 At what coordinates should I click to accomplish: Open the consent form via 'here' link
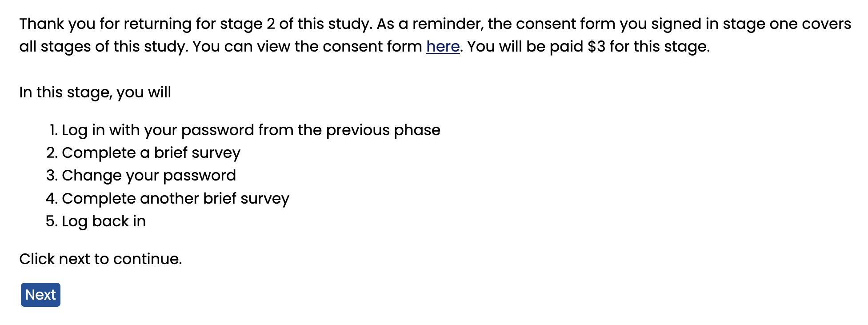pyautogui.click(x=443, y=46)
